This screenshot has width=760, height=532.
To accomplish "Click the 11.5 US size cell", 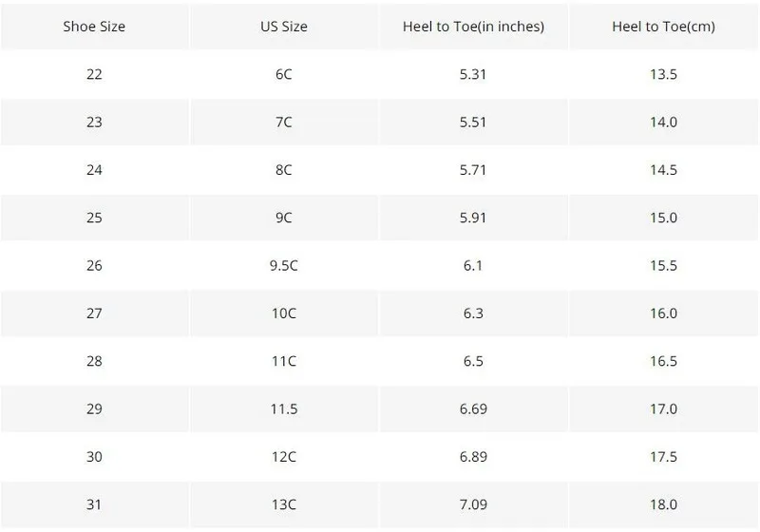I will click(284, 408).
